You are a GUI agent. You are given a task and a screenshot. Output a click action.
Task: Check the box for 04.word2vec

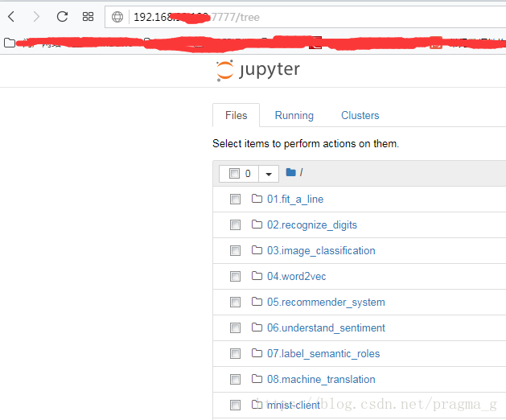coord(235,276)
